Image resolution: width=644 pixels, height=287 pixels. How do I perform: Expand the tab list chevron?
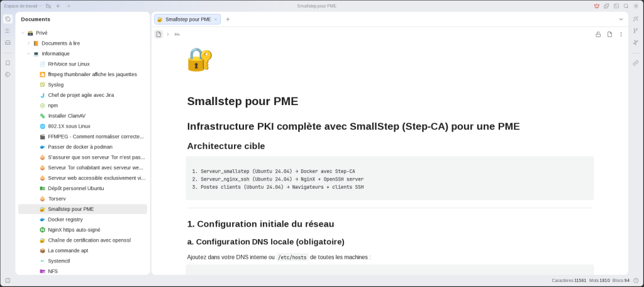pyautogui.click(x=621, y=20)
